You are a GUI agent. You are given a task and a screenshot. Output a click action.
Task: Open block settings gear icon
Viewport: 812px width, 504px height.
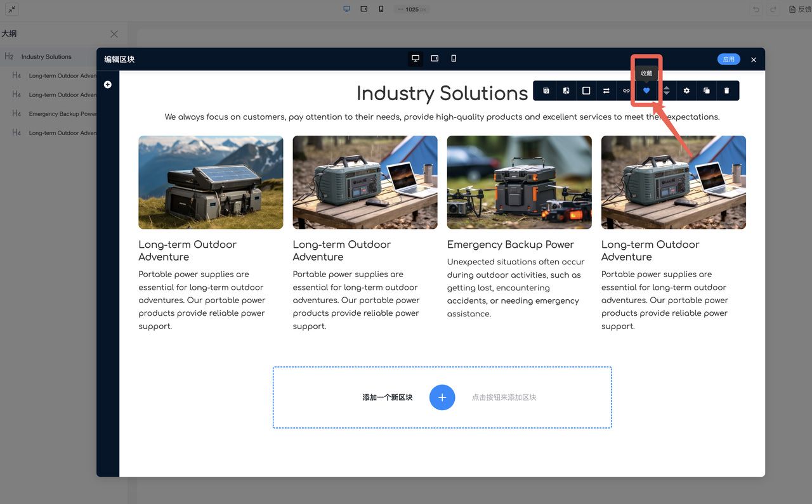point(686,91)
